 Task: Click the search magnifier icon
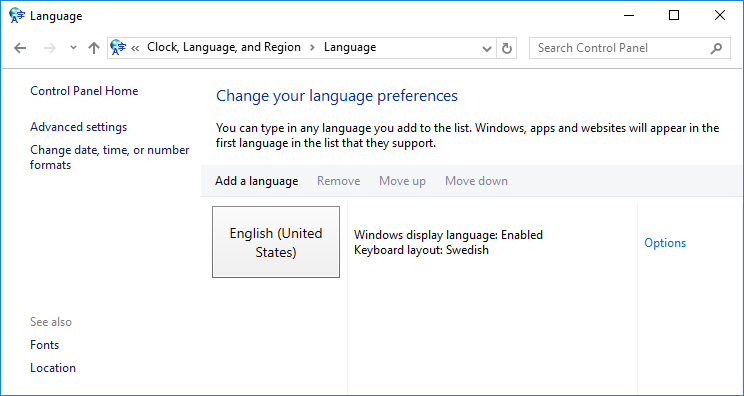coord(716,48)
